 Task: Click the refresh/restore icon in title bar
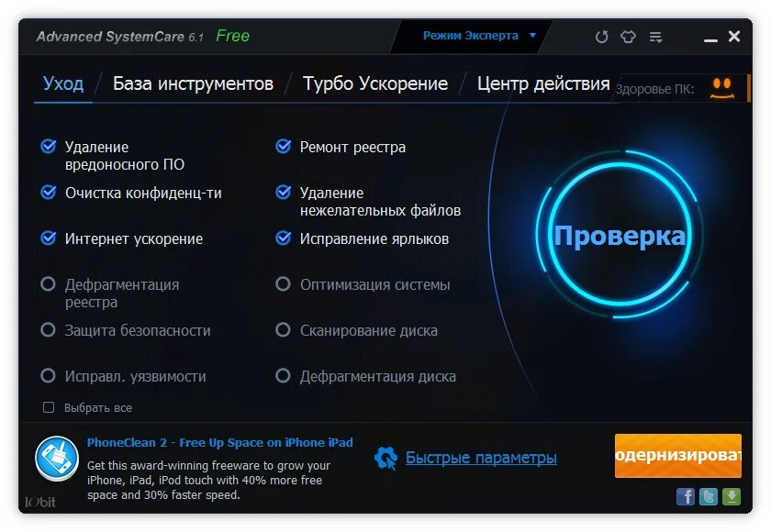point(601,37)
